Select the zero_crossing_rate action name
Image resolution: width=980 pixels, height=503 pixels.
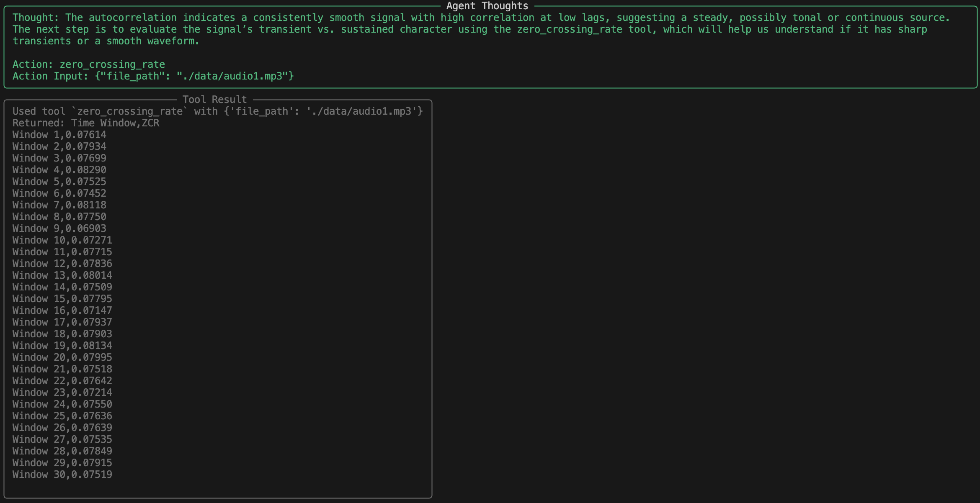point(112,64)
